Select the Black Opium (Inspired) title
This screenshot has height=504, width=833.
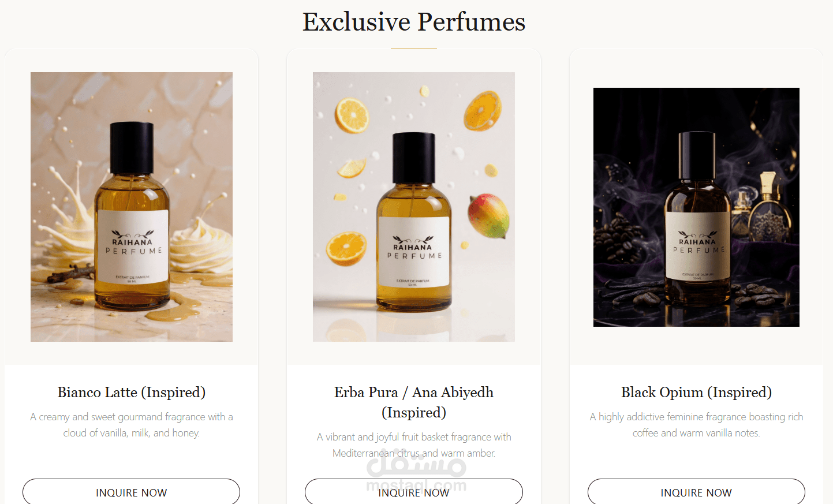pyautogui.click(x=696, y=393)
